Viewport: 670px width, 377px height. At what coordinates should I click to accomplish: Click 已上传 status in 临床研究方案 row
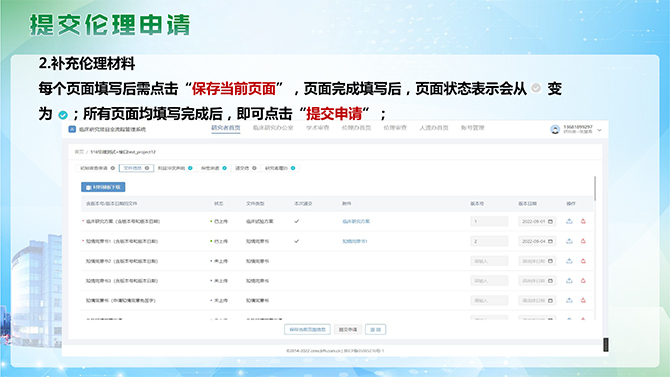pos(219,221)
